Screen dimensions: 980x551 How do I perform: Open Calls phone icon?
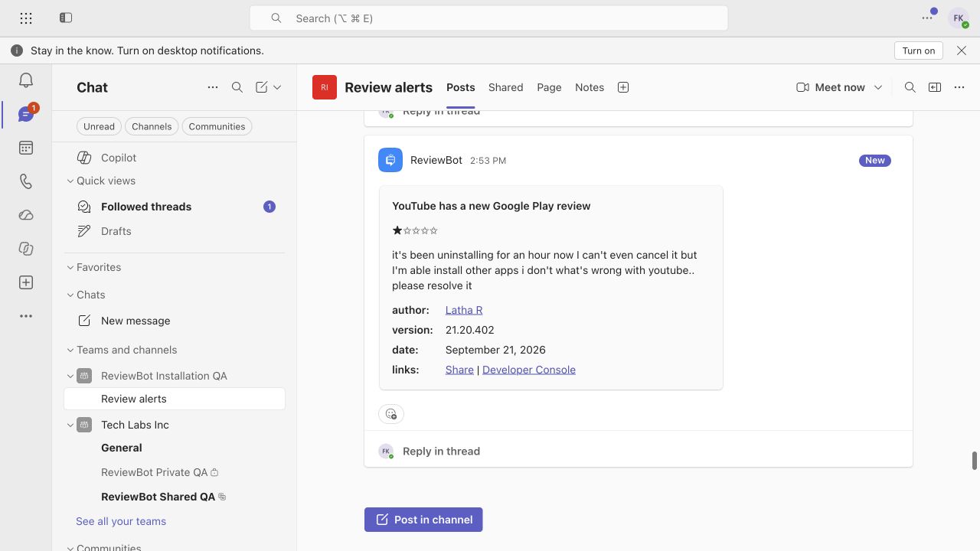(x=26, y=181)
